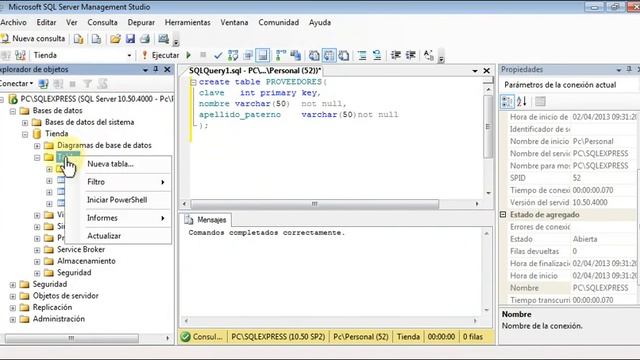
Task: Select the Tienda database tree item
Action: (x=56, y=133)
